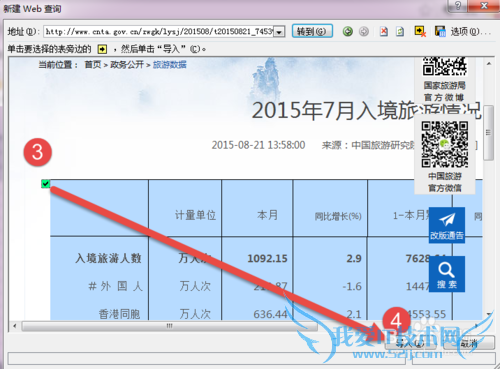This screenshot has width=500, height=369.
Task: Click the 取消 (Cancel) button
Action: (469, 343)
